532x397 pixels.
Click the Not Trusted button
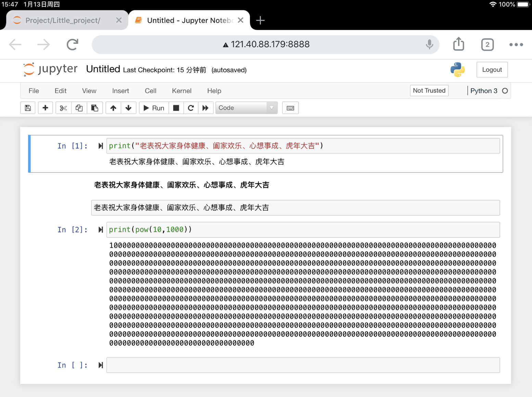point(429,90)
